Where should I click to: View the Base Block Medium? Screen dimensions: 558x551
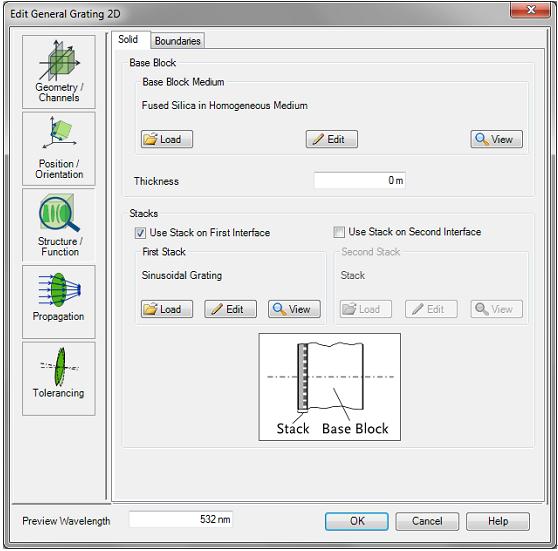click(496, 139)
